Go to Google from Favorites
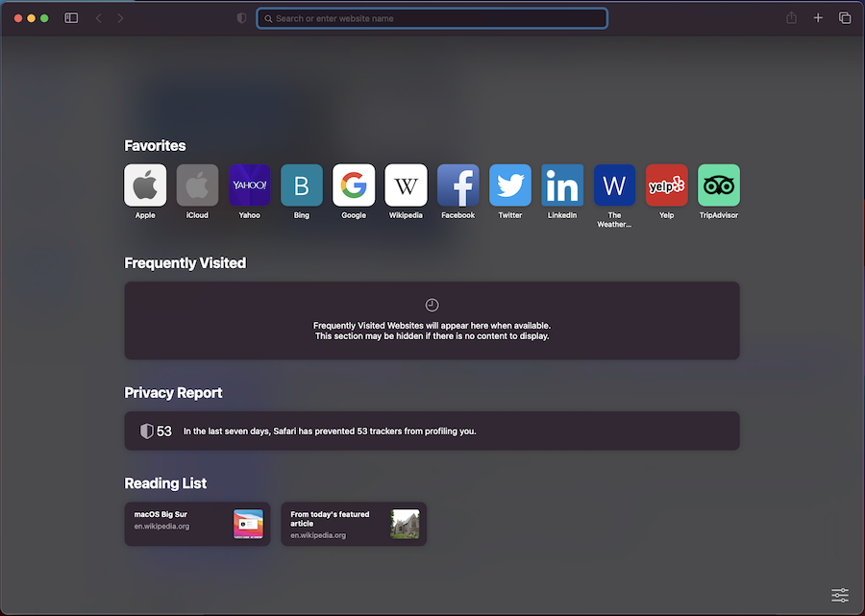The width and height of the screenshot is (865, 616). click(x=354, y=185)
